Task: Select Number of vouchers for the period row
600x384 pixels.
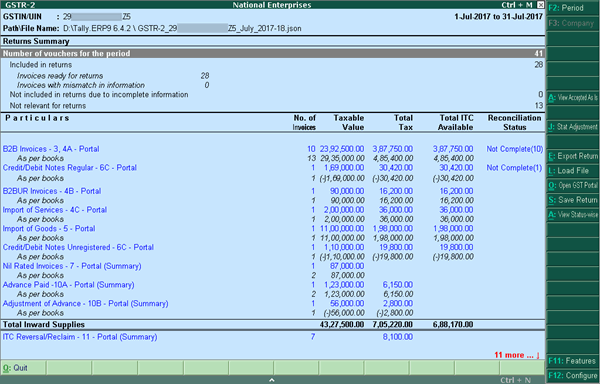Action: [x=272, y=54]
